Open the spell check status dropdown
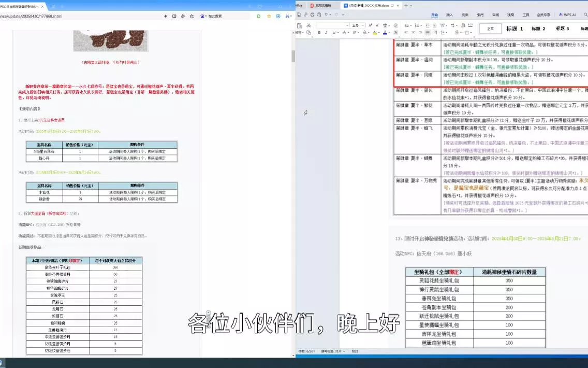Image resolution: width=588 pixels, height=368 pixels. (x=333, y=351)
